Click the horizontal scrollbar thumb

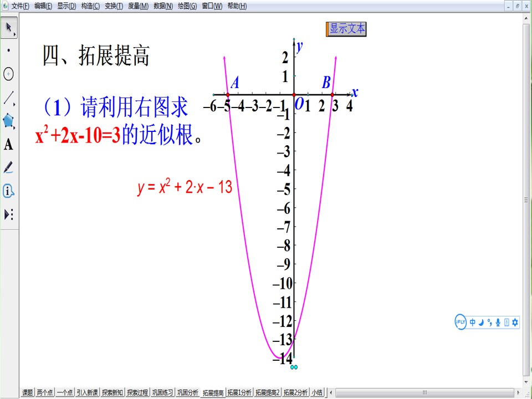424,392
